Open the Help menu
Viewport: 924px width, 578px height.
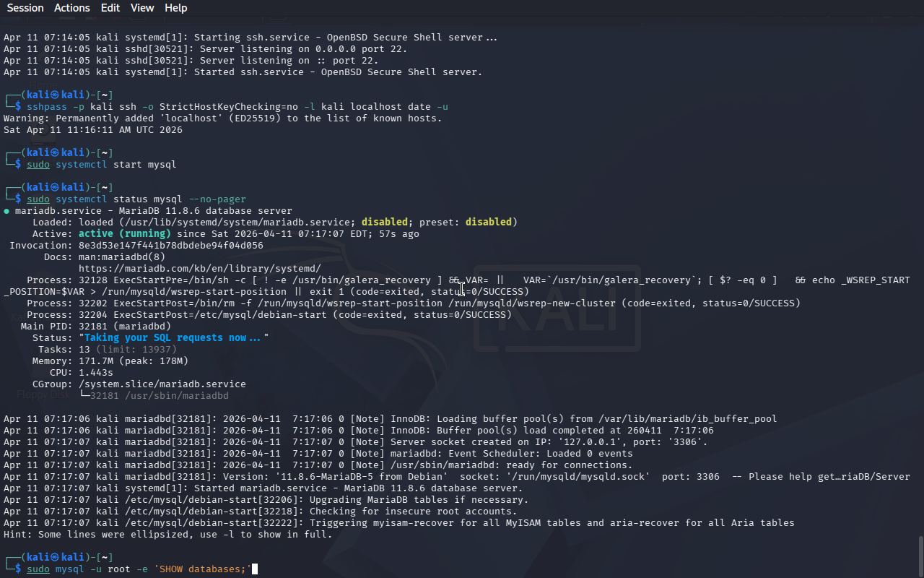pyautogui.click(x=175, y=8)
